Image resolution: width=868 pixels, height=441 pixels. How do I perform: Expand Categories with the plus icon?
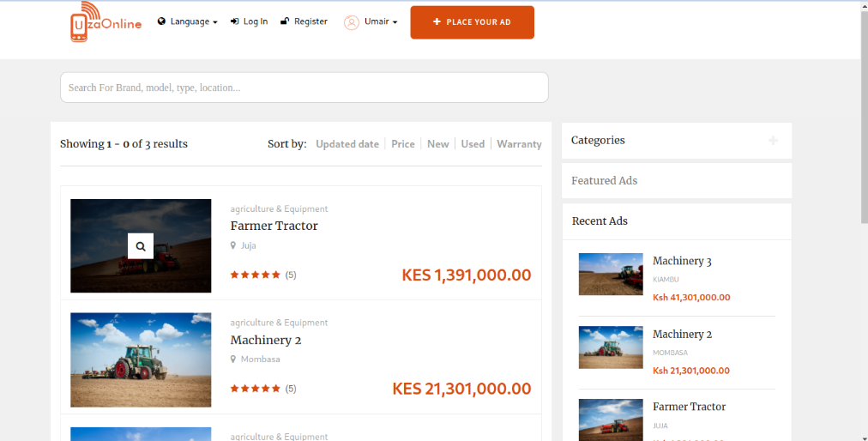point(774,141)
